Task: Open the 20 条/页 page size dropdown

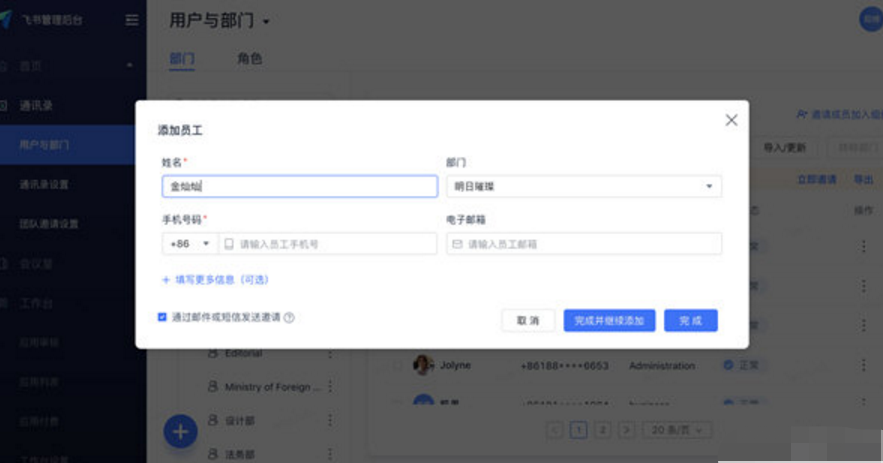Action: pos(677,430)
